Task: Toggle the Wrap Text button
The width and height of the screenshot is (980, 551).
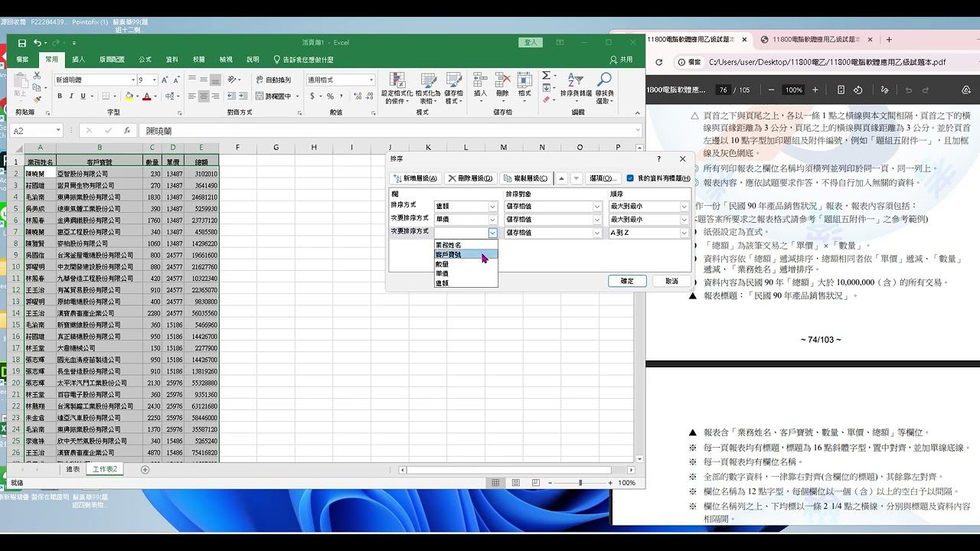Action: coord(273,80)
